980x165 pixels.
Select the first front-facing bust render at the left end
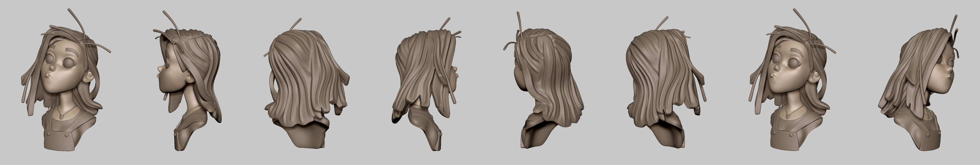tap(66, 80)
